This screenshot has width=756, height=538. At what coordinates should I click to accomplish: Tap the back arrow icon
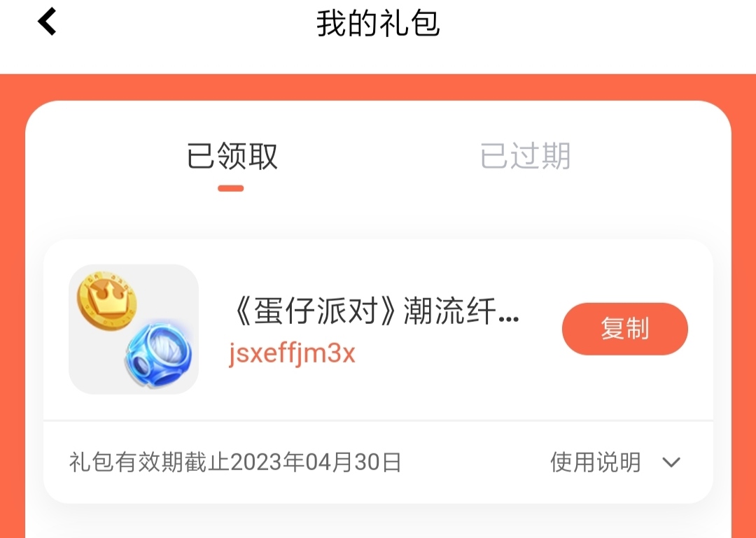click(47, 22)
